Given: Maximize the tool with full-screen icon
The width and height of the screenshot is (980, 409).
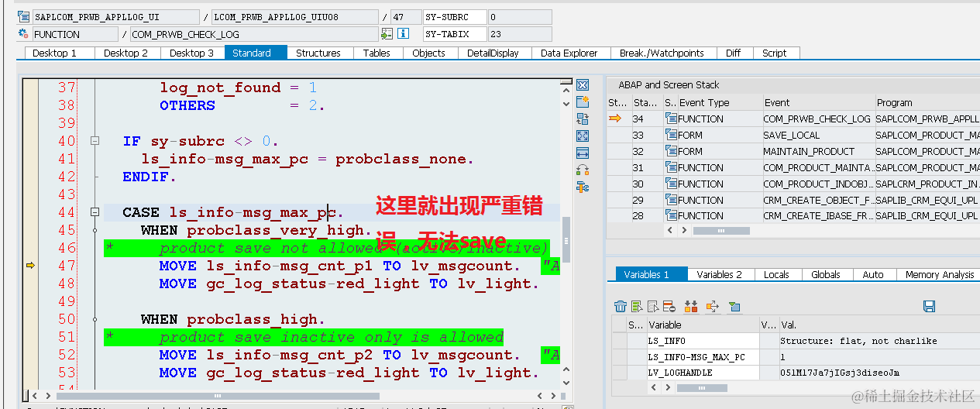Looking at the screenshot, I should [583, 136].
